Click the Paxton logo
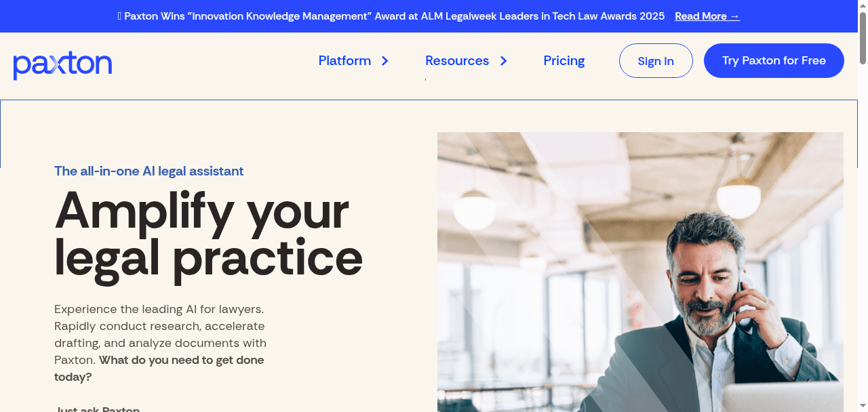This screenshot has width=868, height=412. (62, 65)
